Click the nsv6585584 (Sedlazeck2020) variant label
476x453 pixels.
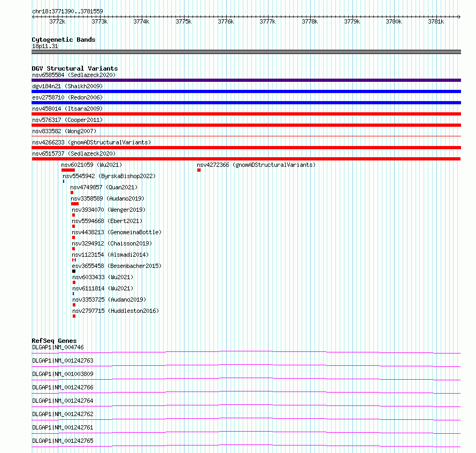[x=74, y=75]
